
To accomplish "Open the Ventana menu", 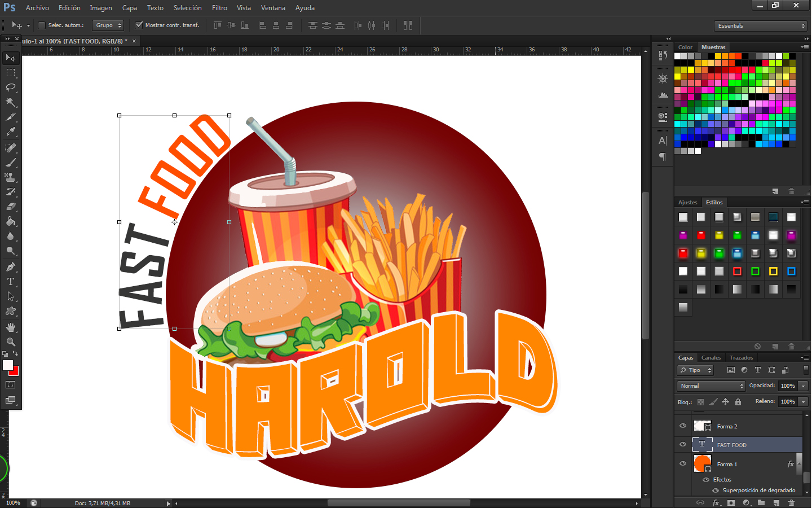I will (x=273, y=8).
